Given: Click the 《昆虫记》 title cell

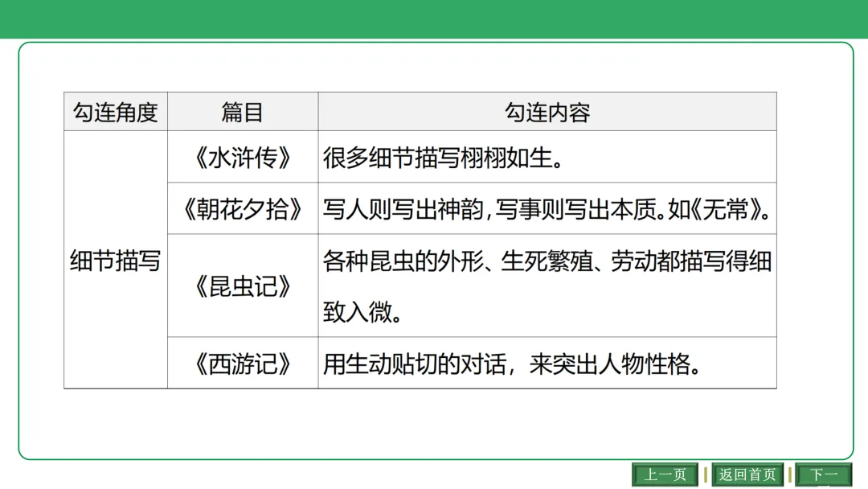Looking at the screenshot, I should [243, 286].
